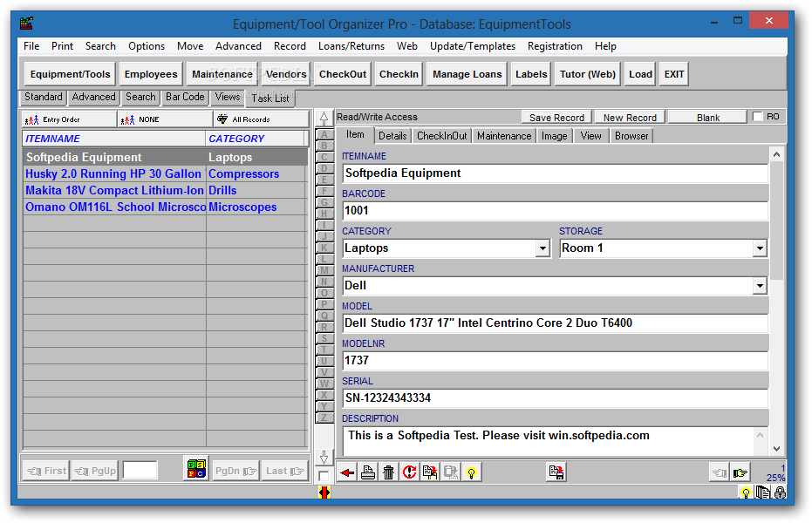Image resolution: width=812 pixels, height=523 pixels.
Task: Jump to letter A in alphabet index
Action: click(x=324, y=134)
